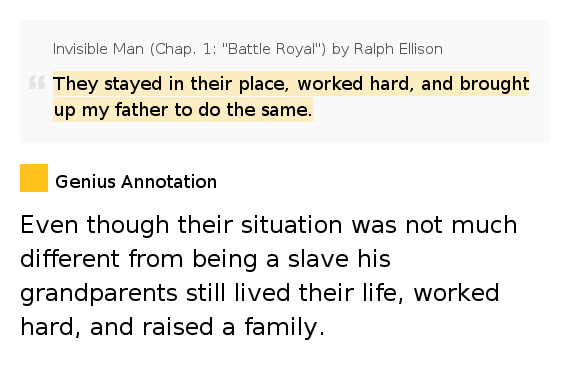This screenshot has height=388, width=570.
Task: Click the word "brought" in the highlighted quote
Action: [x=494, y=84]
